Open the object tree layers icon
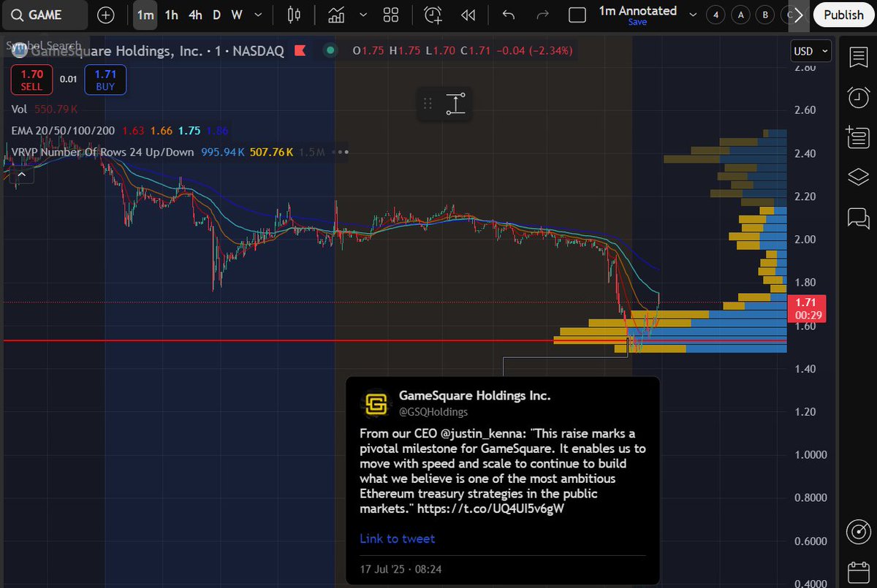 (857, 177)
